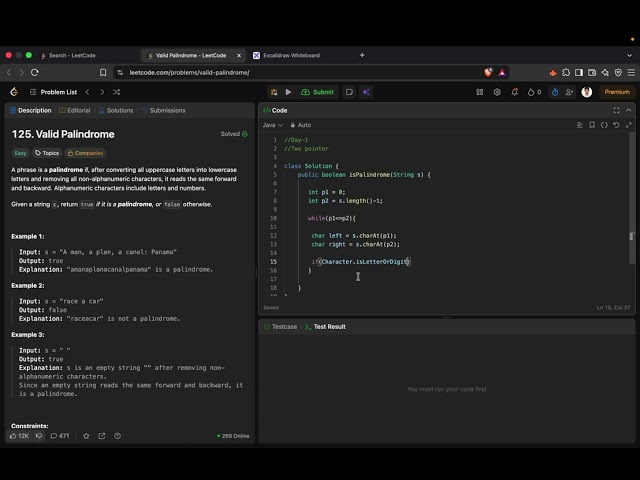
Task: Open the profile avatar menu
Action: 587,92
